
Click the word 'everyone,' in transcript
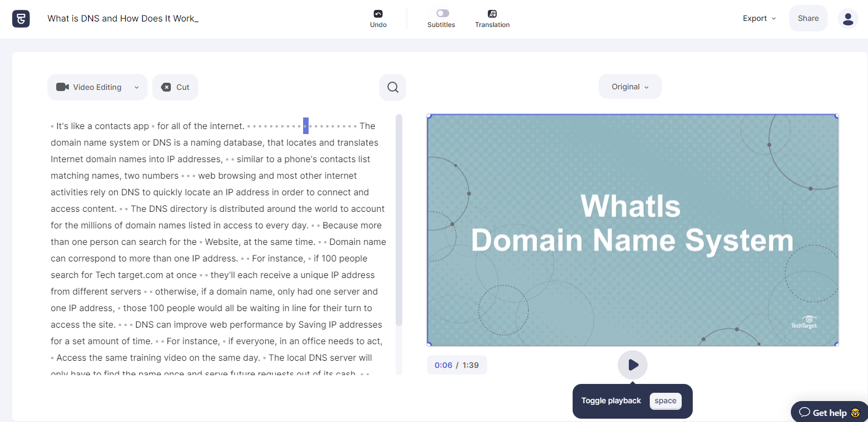tap(257, 341)
